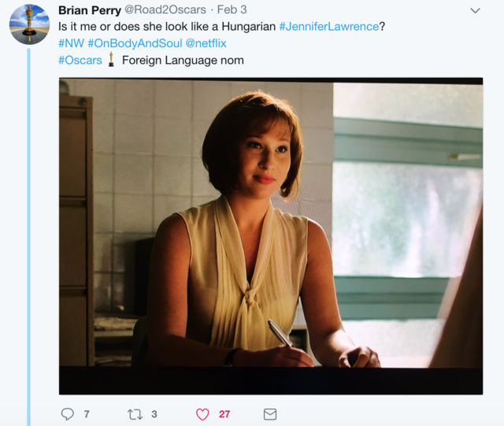Like the tweet with the heart icon
Image resolution: width=504 pixels, height=426 pixels.
click(x=202, y=414)
